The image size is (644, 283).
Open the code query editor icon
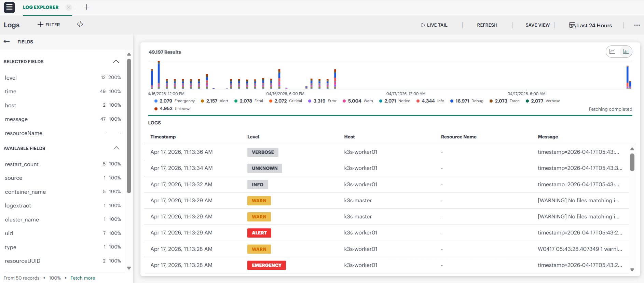click(80, 24)
